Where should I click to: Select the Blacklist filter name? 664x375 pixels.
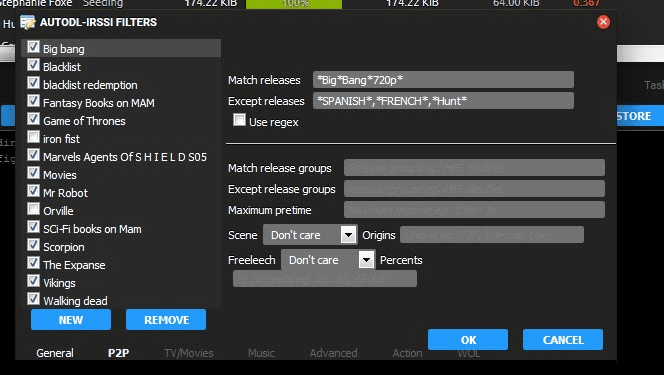click(62, 67)
